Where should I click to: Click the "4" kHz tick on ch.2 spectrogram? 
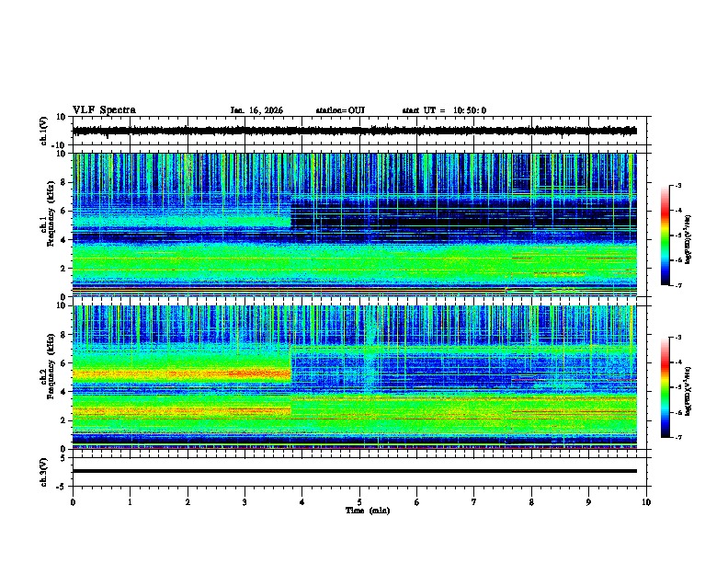point(63,392)
